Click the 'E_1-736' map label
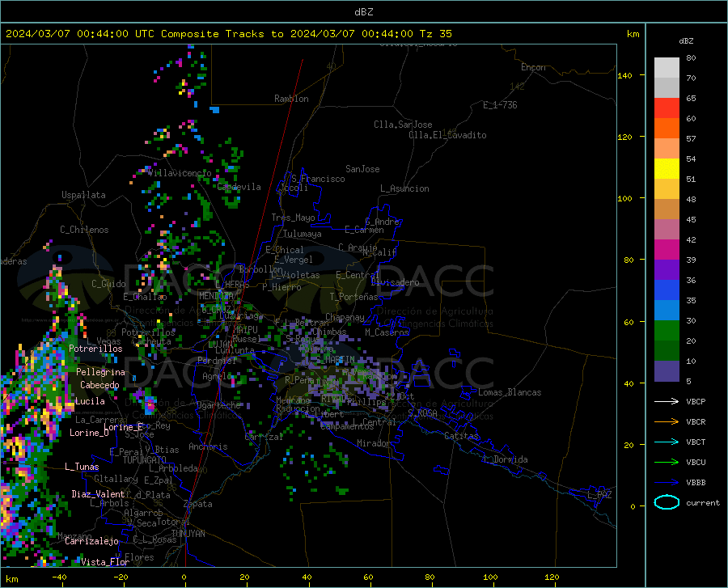The image size is (728, 588). [x=500, y=105]
